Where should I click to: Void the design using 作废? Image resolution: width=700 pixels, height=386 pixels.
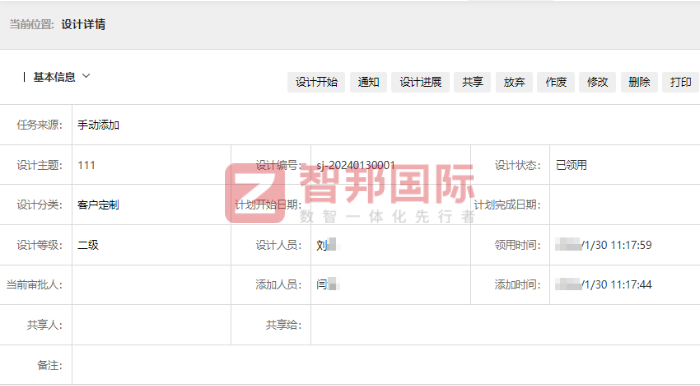tap(556, 82)
